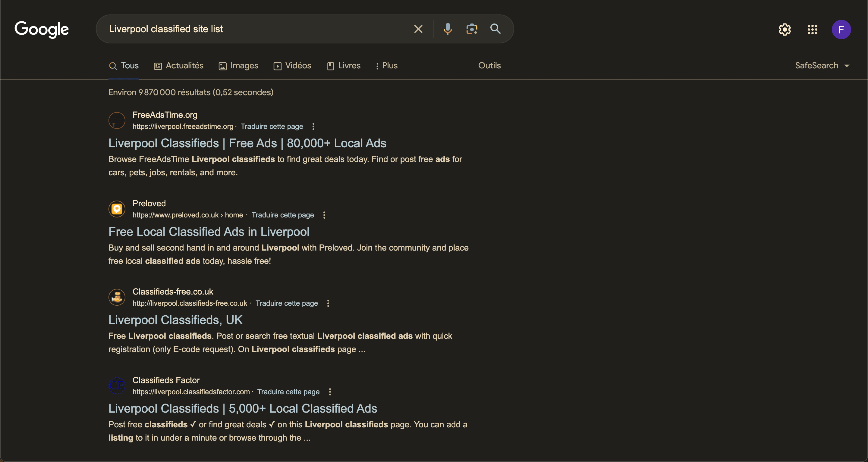This screenshot has height=462, width=868.
Task: Start voice search with microphone icon
Action: click(x=448, y=29)
